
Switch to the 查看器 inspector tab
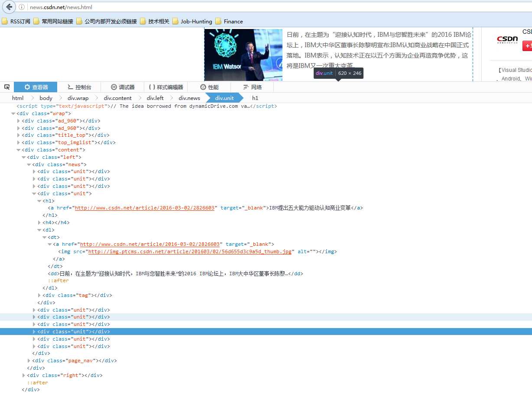pos(36,87)
